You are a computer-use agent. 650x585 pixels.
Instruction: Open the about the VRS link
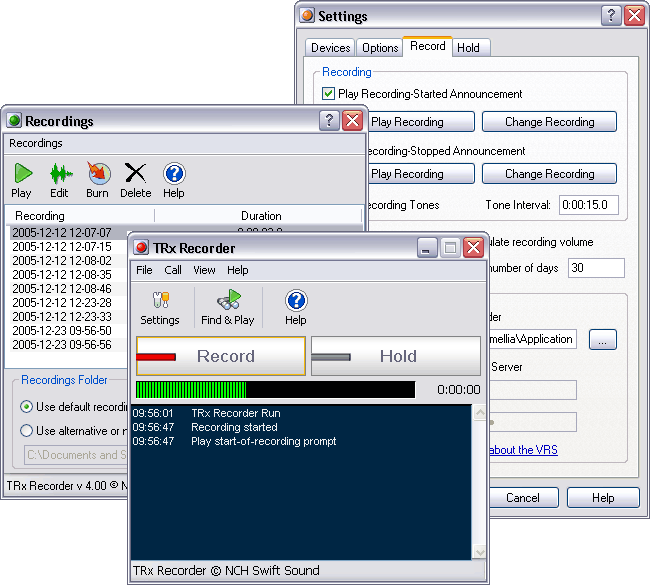[524, 450]
